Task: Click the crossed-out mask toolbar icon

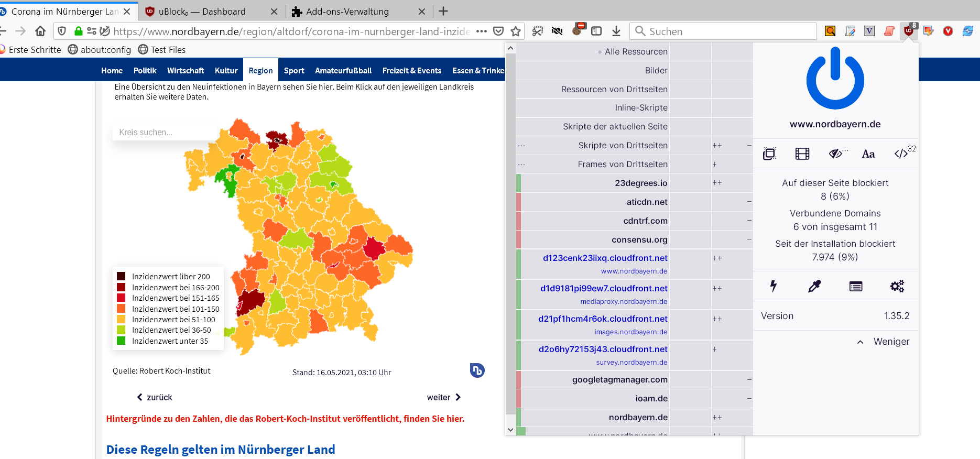Action: click(557, 31)
